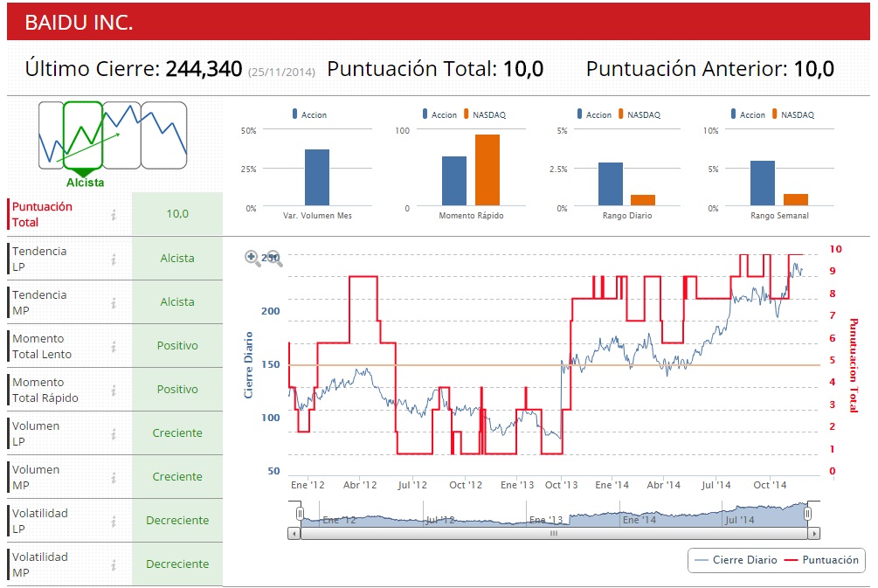Toggle Puntuación series in chart legend
The height and width of the screenshot is (588, 878).
(821, 560)
